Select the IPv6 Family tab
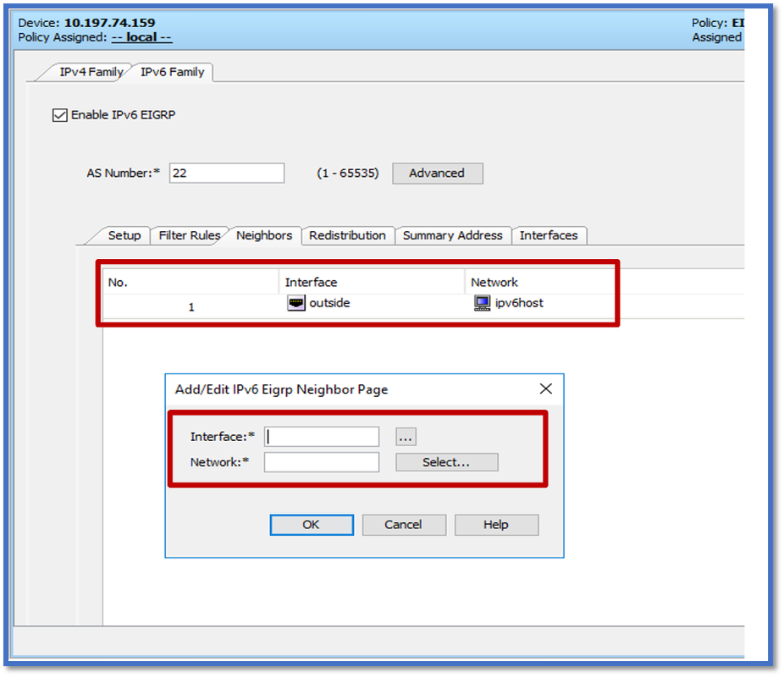This screenshot has width=784, height=678. [x=173, y=72]
